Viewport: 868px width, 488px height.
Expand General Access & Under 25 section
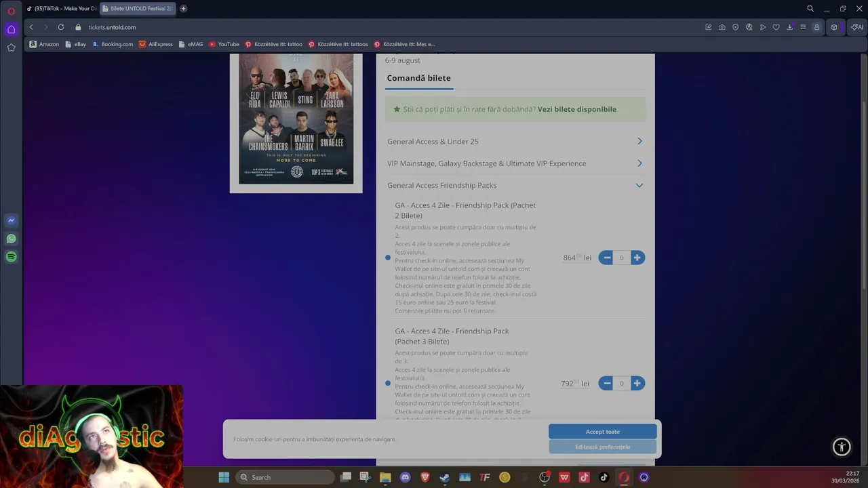pos(515,141)
